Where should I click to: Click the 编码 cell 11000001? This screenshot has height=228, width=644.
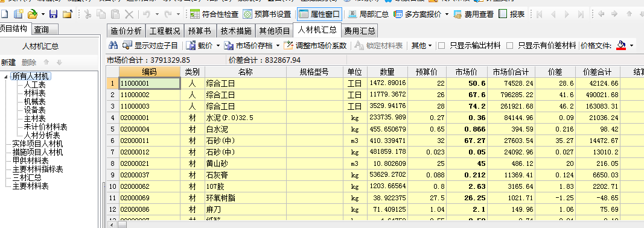coord(150,83)
